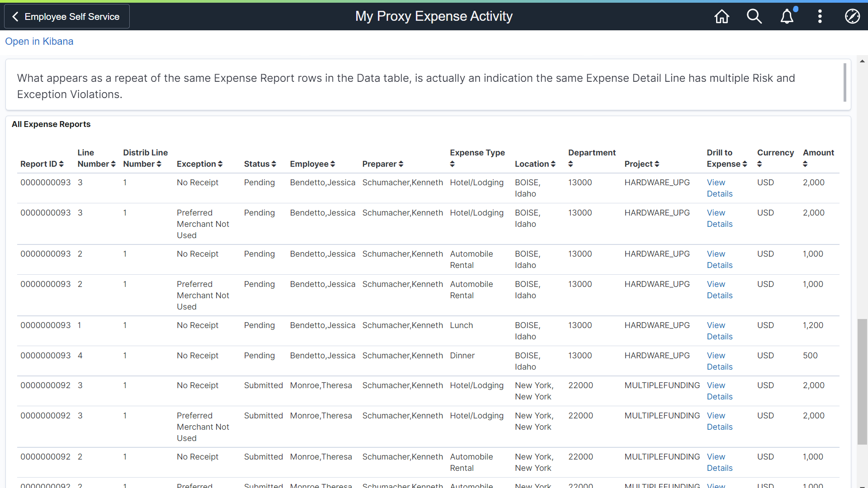Sort table by Employee arrows
868x488 pixels.
(x=333, y=164)
